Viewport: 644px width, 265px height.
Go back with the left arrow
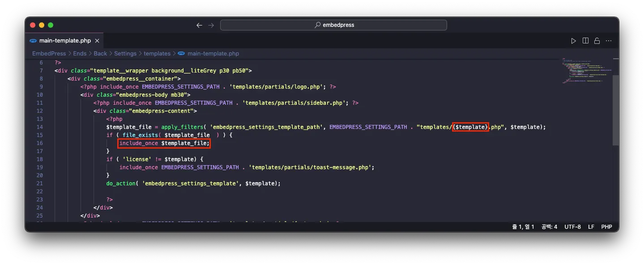click(x=199, y=25)
